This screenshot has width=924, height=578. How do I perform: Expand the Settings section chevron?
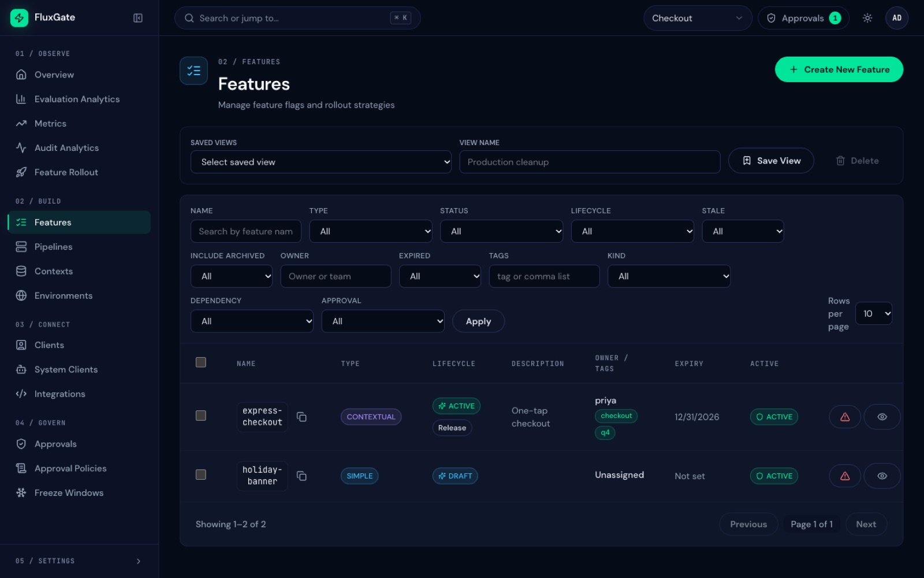pyautogui.click(x=139, y=561)
